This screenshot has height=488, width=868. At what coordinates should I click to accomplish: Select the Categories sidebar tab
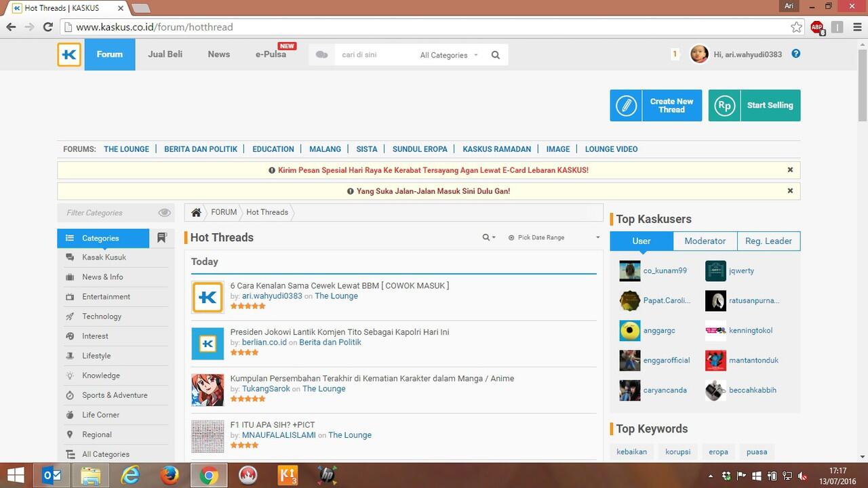(103, 239)
